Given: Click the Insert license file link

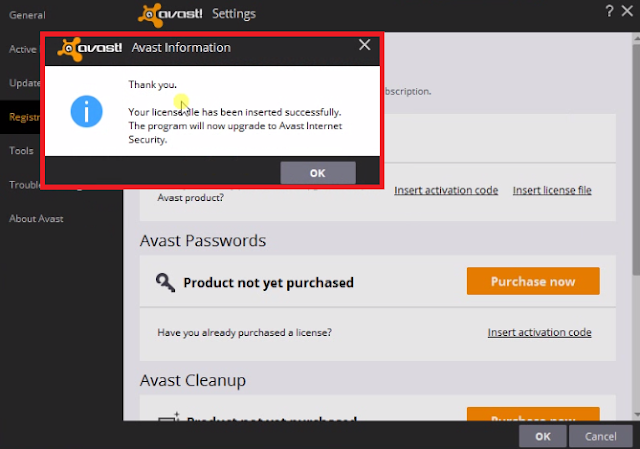Looking at the screenshot, I should (552, 190).
